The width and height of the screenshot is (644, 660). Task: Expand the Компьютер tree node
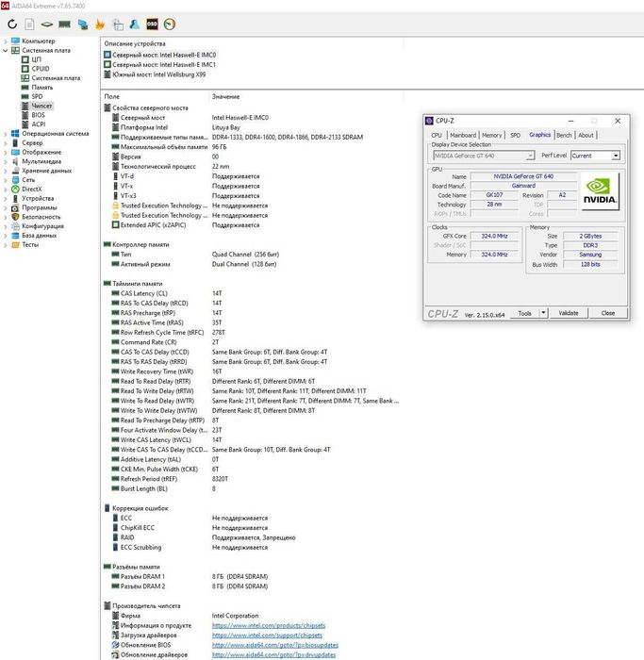click(5, 41)
